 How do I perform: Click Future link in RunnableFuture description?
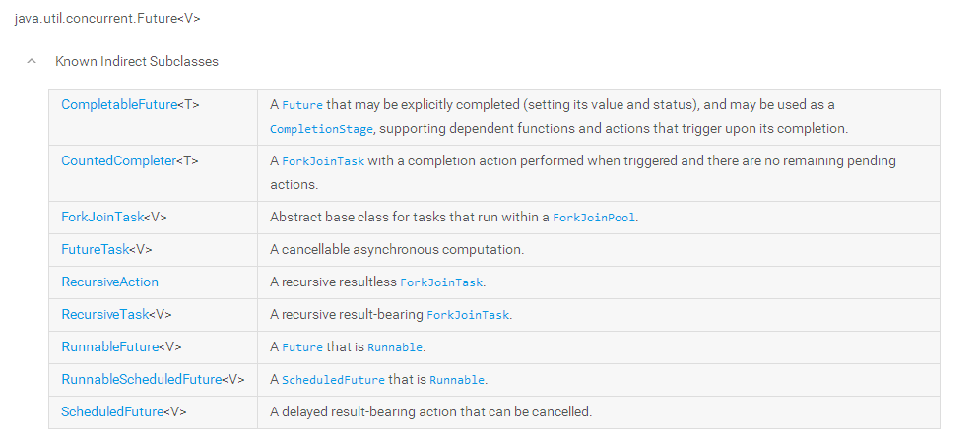point(301,347)
